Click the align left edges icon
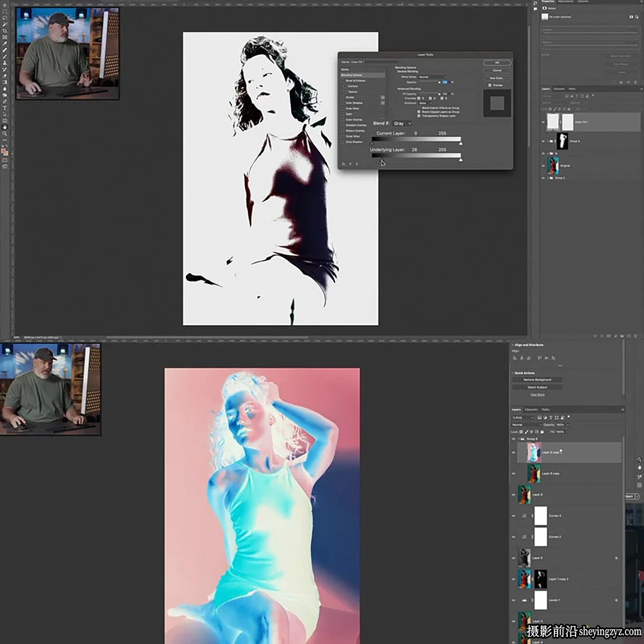The width and height of the screenshot is (644, 644). (x=515, y=358)
